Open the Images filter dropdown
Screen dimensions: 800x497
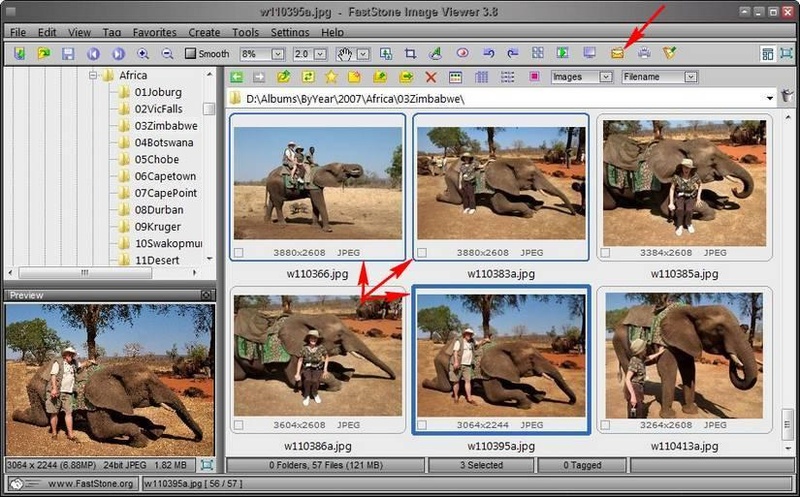click(x=606, y=77)
